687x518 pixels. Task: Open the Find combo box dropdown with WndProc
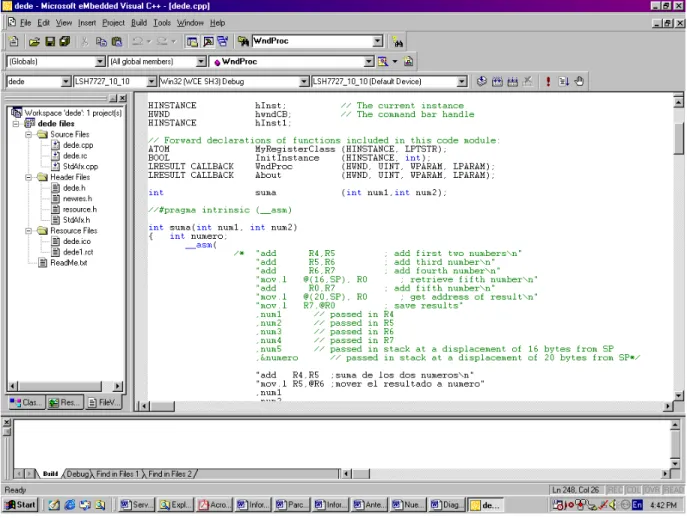tap(378, 41)
